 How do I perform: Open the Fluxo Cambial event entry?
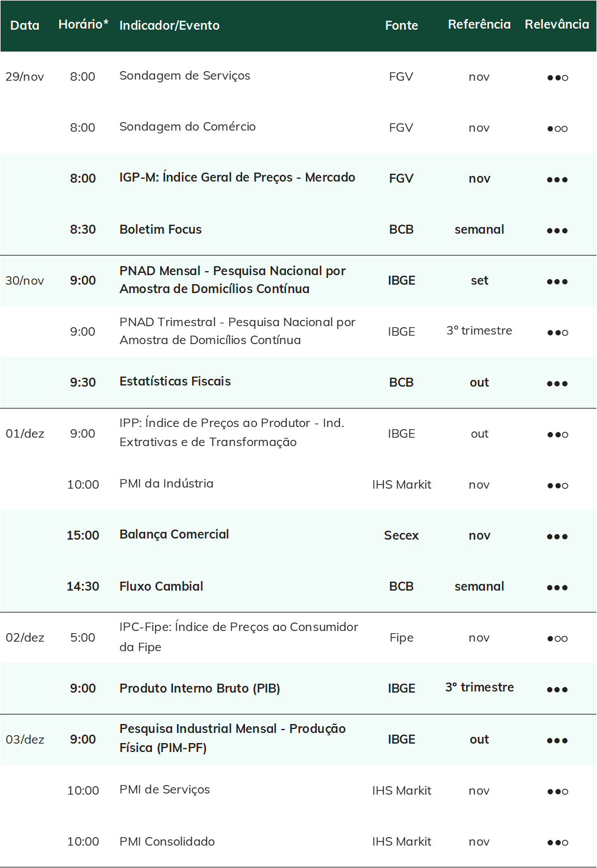161,586
